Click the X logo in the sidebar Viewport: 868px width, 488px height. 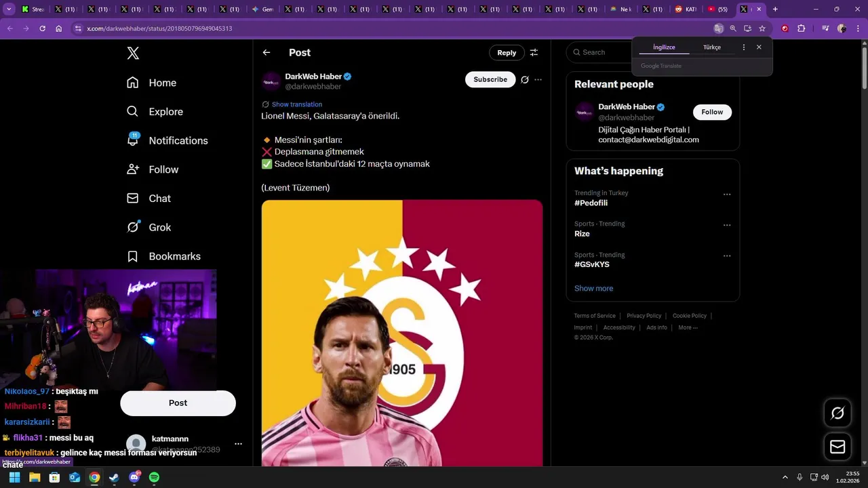coord(133,53)
